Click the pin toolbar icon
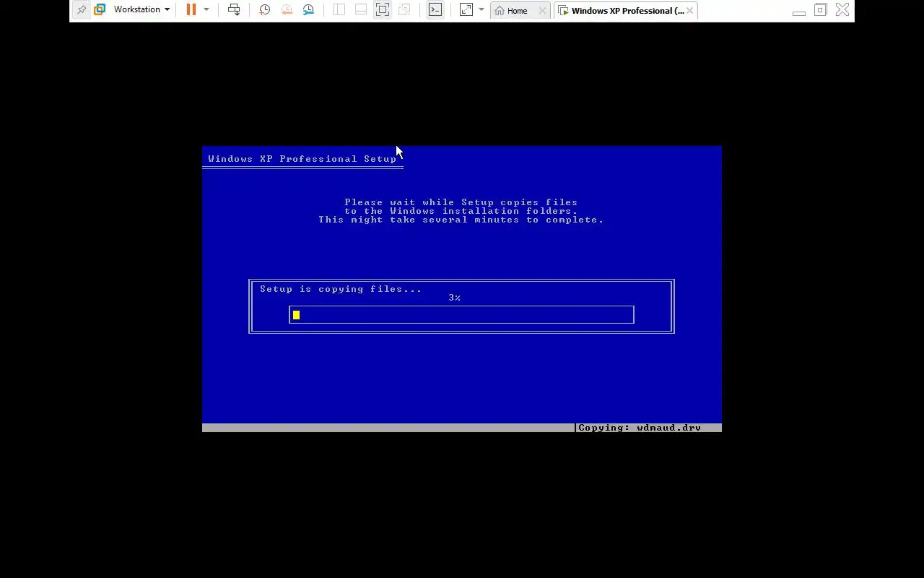924x578 pixels. click(82, 10)
